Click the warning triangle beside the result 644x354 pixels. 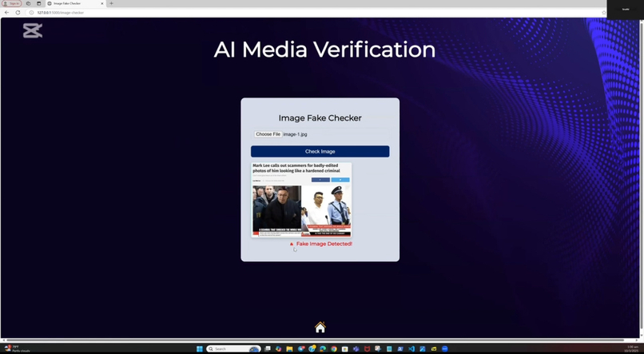point(292,244)
